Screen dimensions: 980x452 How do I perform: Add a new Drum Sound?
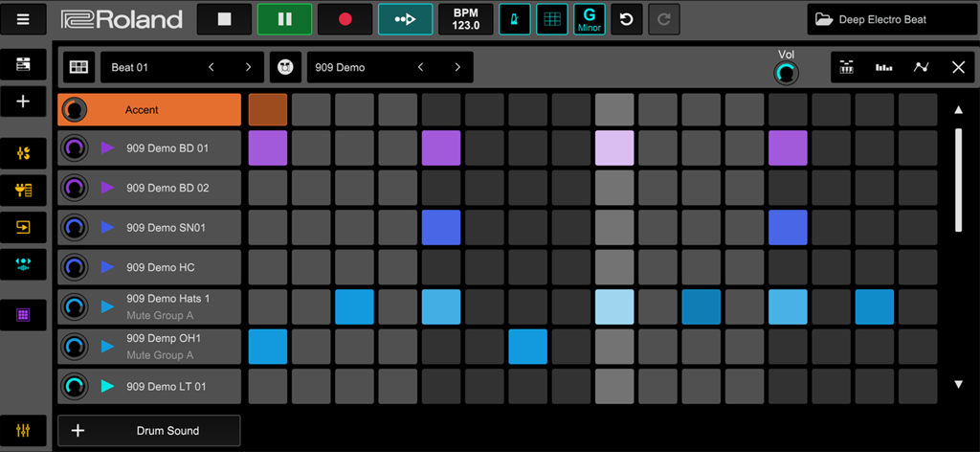click(x=148, y=431)
